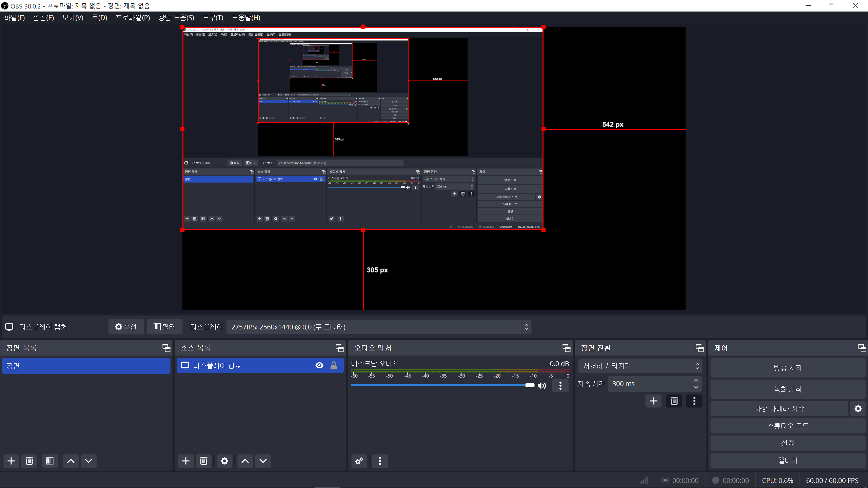Image resolution: width=868 pixels, height=488 pixels.
Task: Open the Profile menu
Action: pos(133,18)
